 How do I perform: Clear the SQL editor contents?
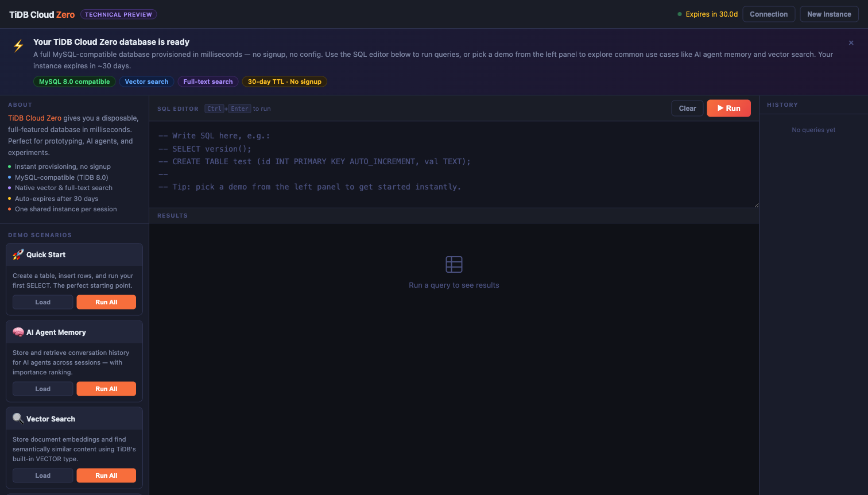click(x=687, y=108)
